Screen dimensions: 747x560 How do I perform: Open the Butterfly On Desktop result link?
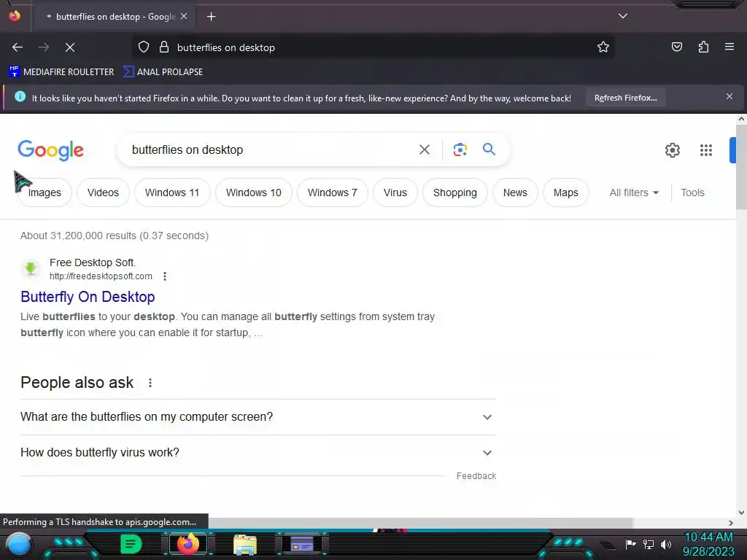click(88, 297)
